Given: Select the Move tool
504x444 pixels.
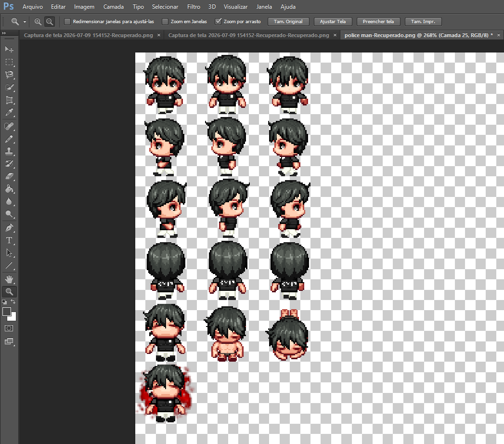Looking at the screenshot, I should (9, 49).
